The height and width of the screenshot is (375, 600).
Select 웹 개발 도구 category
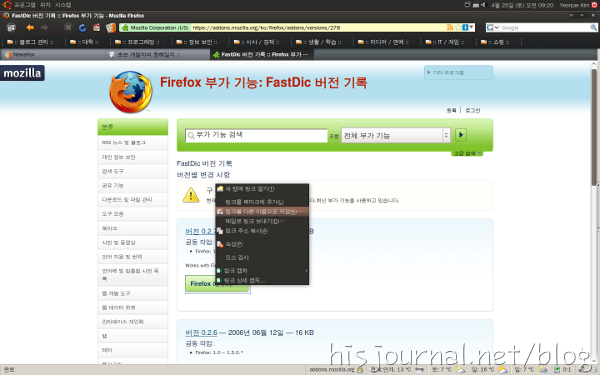132,293
